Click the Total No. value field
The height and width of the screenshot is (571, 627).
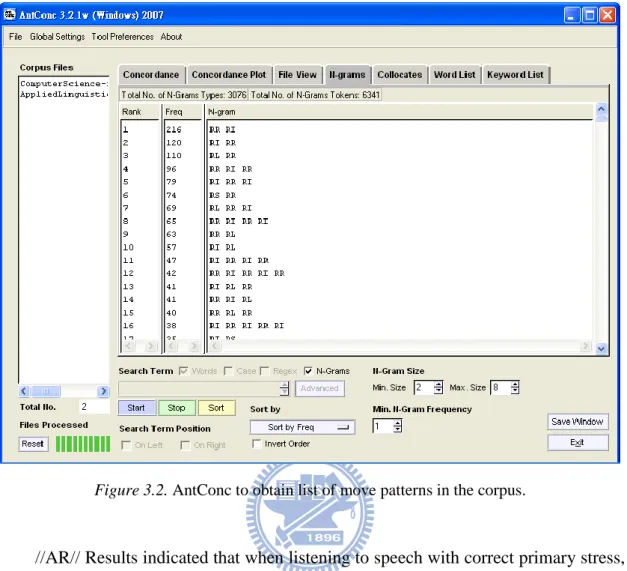94,407
